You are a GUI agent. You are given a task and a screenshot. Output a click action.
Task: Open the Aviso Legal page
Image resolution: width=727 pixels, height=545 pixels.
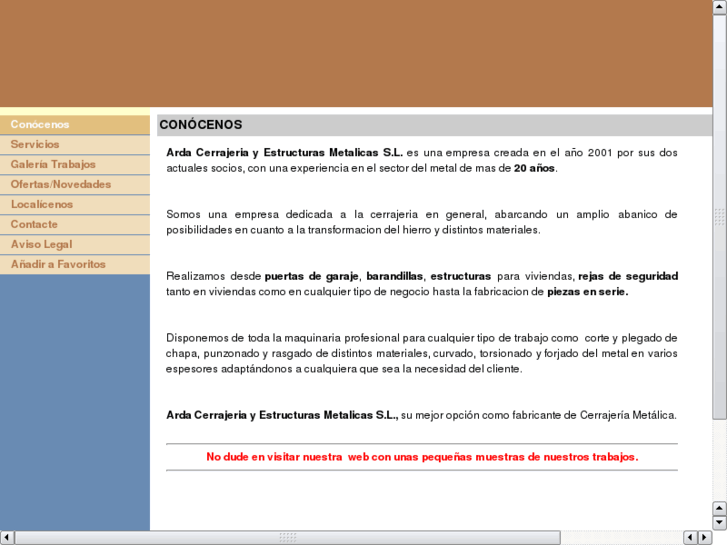[x=75, y=244]
